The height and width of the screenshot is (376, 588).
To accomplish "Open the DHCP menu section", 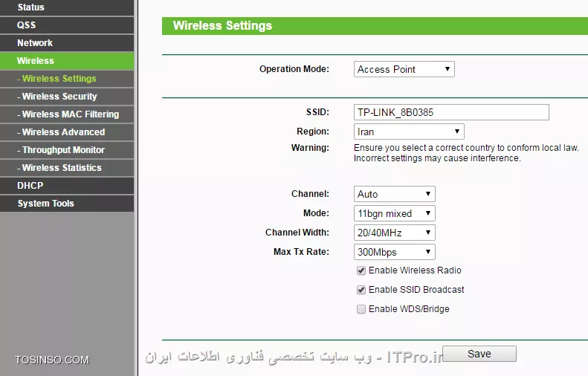I will click(x=67, y=186).
